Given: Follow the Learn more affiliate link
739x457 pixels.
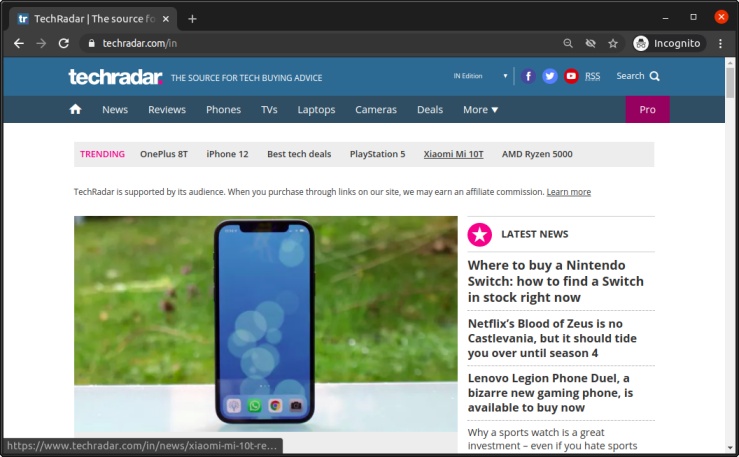Looking at the screenshot, I should tap(568, 192).
